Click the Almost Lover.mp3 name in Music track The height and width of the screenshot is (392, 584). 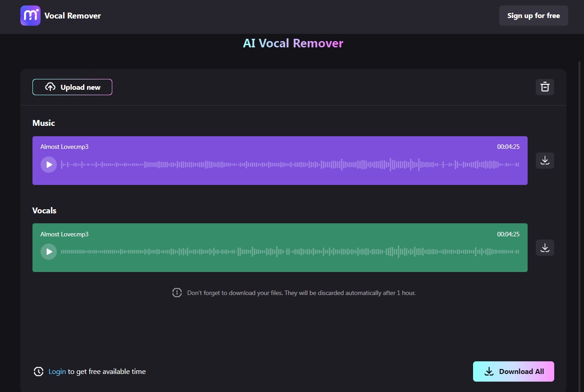[64, 147]
